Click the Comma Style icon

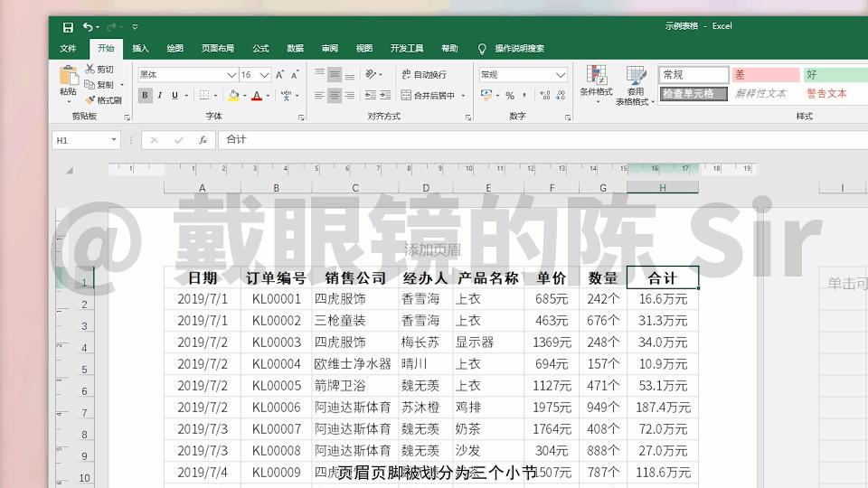click(524, 95)
